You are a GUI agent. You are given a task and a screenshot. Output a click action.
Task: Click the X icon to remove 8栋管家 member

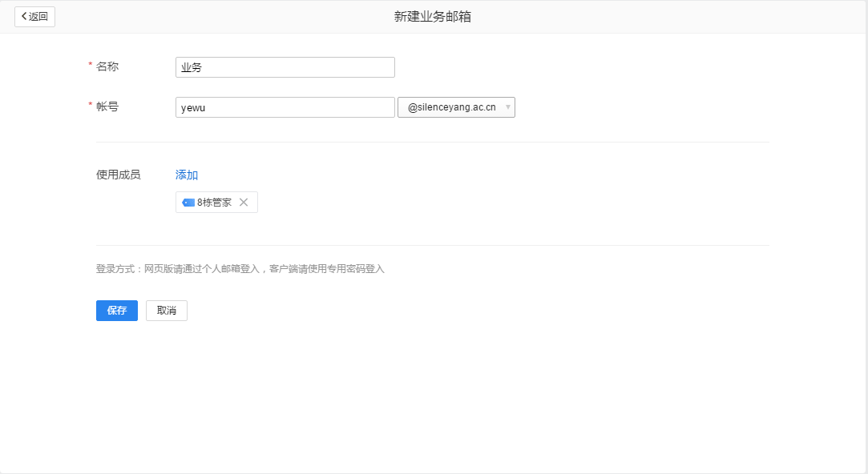click(x=244, y=202)
